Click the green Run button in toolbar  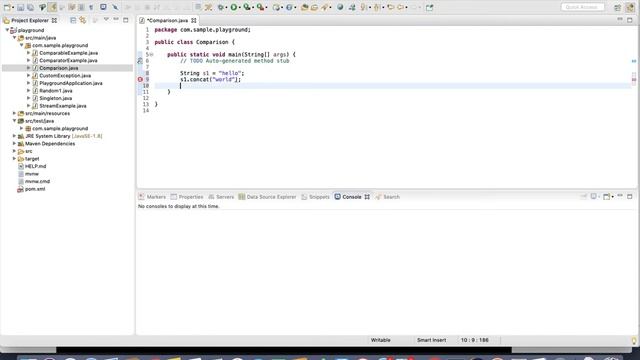pos(234,7)
